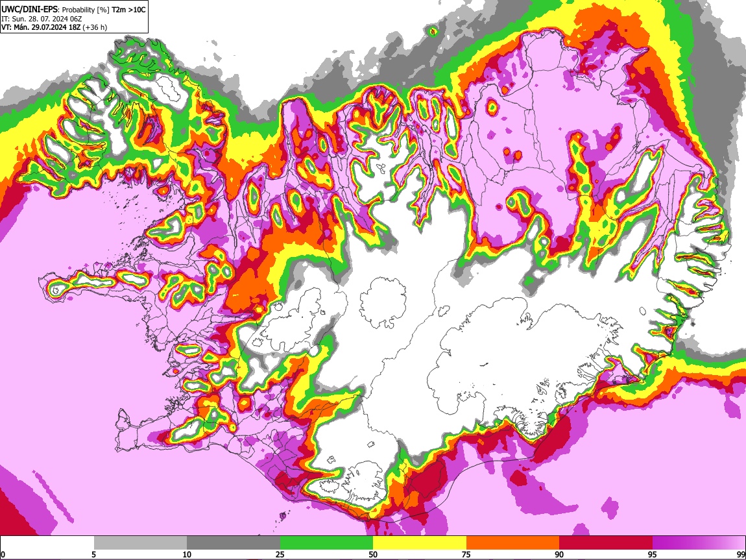This screenshot has height=560, width=746.
Task: Click the legend value '0'
Action: 3,554
